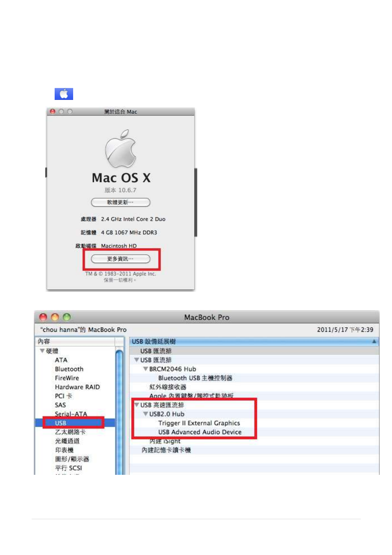
Task: Click the blue Apple menu icon
Action: tap(64, 94)
